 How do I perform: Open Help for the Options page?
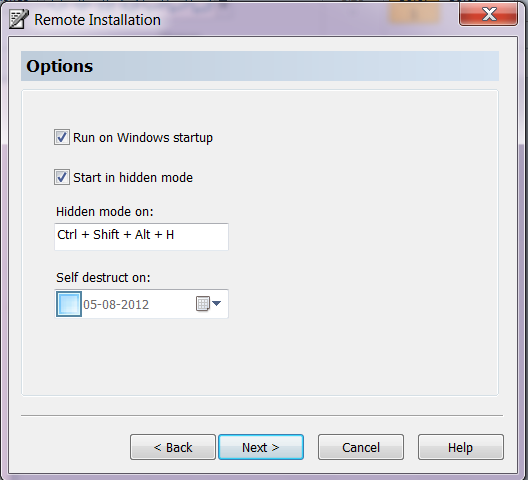(x=461, y=447)
